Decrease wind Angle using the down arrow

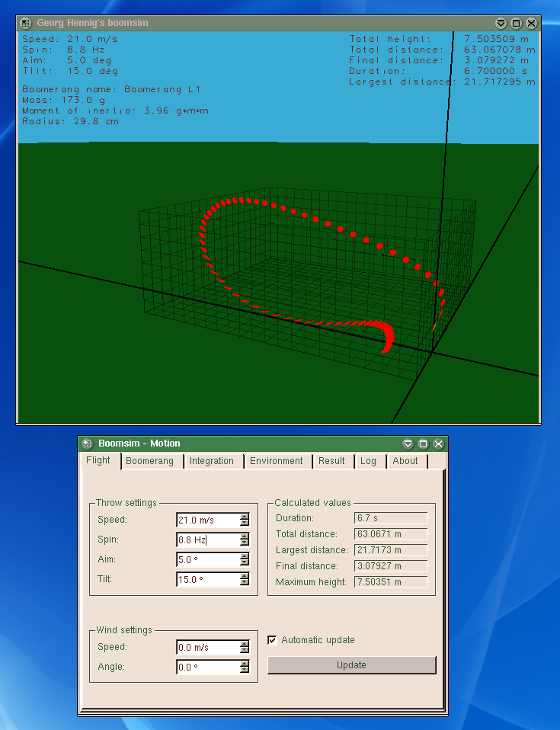click(x=245, y=671)
